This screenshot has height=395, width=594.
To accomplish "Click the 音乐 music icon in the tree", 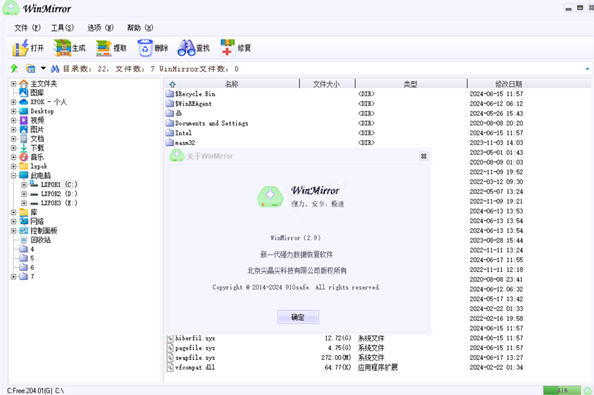I will click(x=23, y=157).
